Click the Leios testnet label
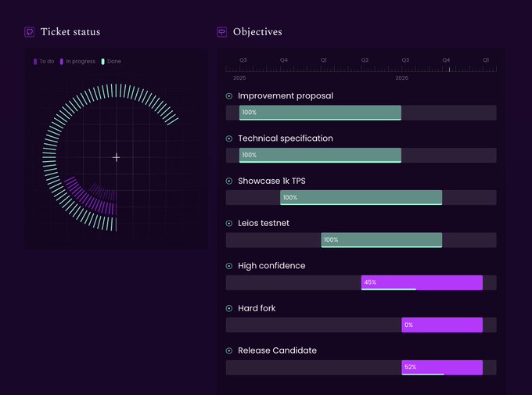The image size is (532, 395). [264, 223]
